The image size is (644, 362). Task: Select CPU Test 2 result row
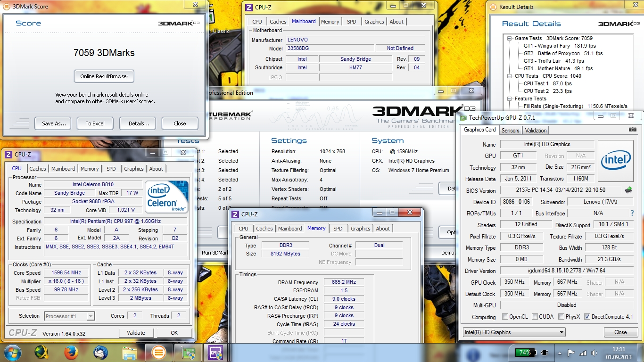coord(548,91)
